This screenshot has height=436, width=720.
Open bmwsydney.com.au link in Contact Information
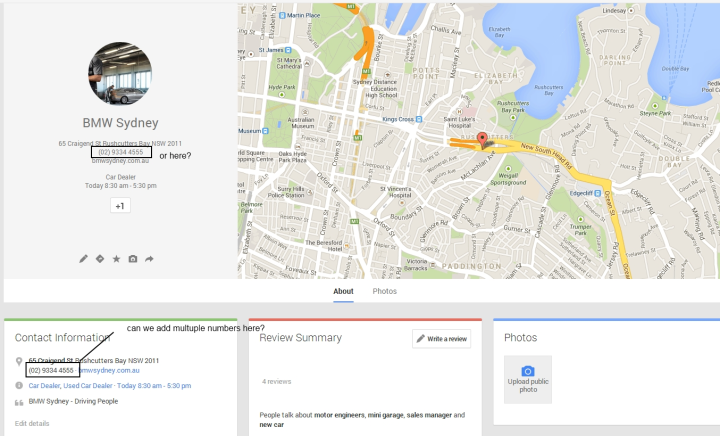coord(109,370)
